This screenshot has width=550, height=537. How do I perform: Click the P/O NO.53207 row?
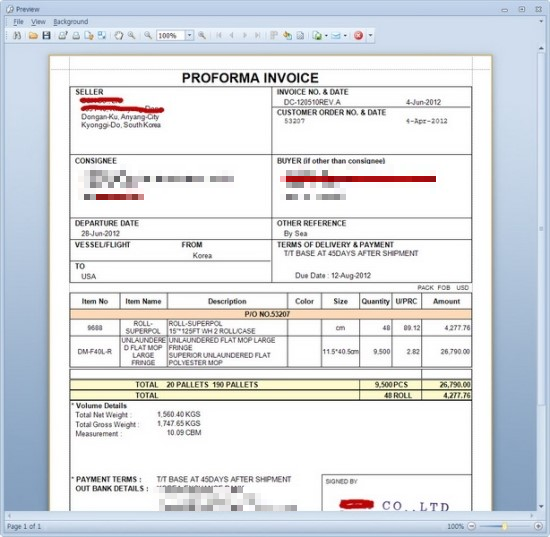coord(270,314)
